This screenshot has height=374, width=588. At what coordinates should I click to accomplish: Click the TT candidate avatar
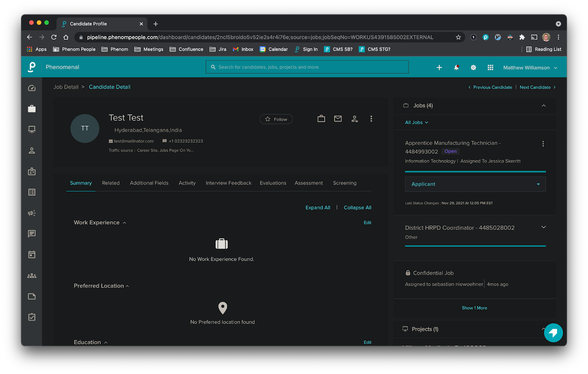tap(85, 128)
